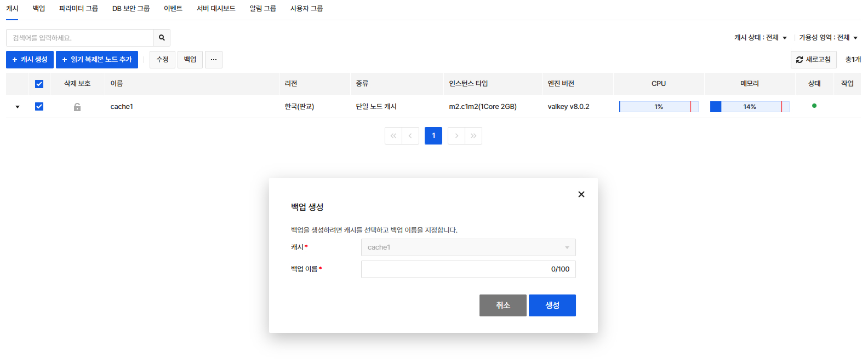
Task: Close the backup creation dialog
Action: [581, 194]
